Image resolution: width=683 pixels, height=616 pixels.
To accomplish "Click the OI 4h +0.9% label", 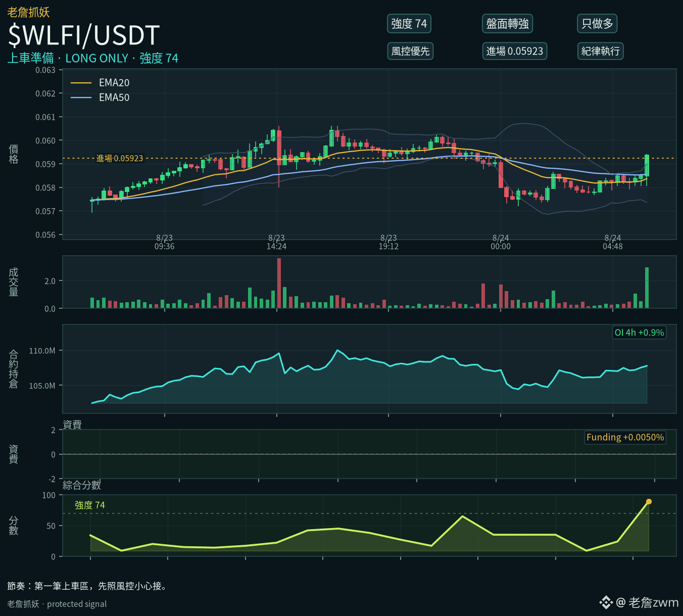I will [x=639, y=333].
